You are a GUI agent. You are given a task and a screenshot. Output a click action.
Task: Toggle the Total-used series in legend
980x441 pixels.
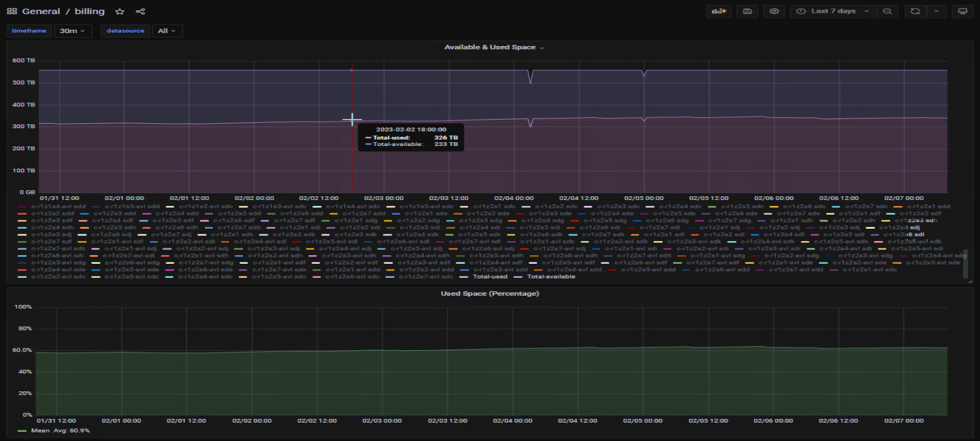(x=490, y=277)
